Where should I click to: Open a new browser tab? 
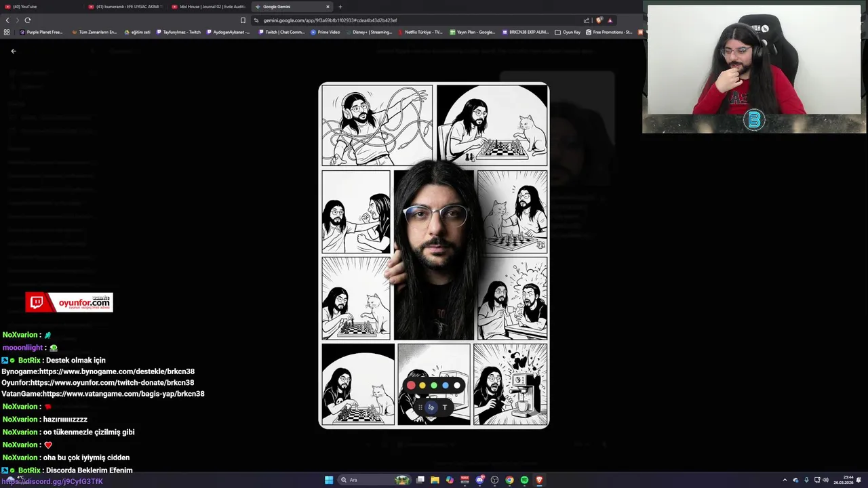point(340,7)
